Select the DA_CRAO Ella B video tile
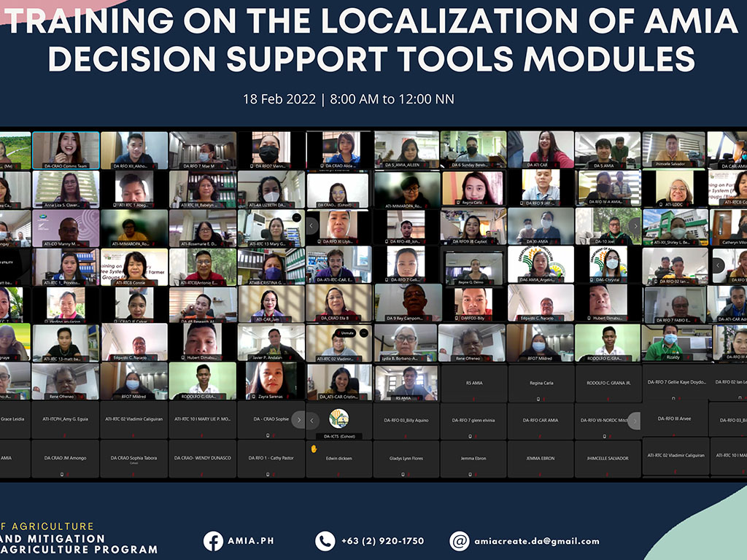Viewport: 747px width, 560px height. (338, 303)
